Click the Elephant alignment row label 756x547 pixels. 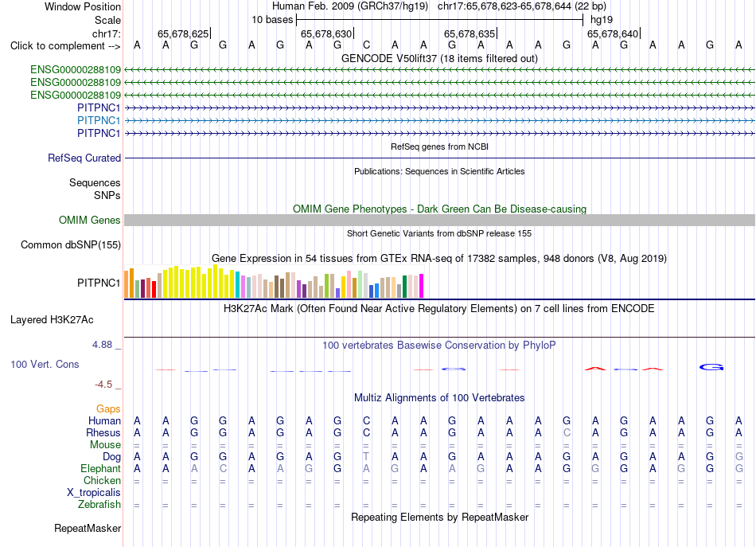tap(101, 468)
